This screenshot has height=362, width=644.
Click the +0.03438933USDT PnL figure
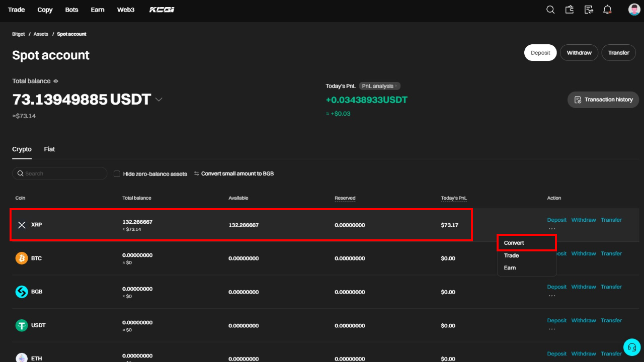[x=367, y=100]
